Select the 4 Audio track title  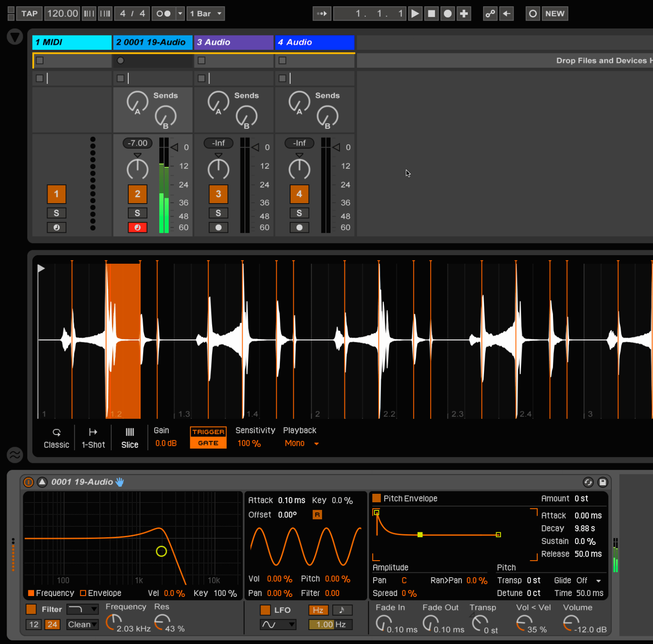(314, 42)
